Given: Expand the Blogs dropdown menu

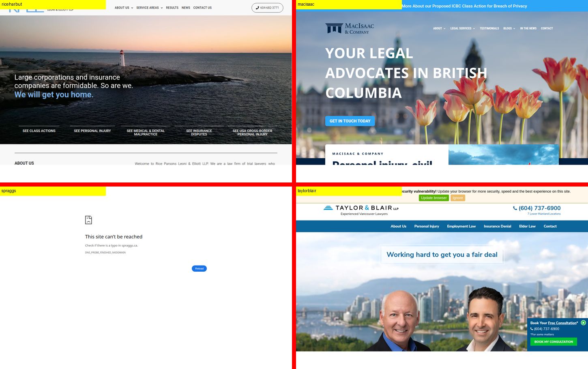Looking at the screenshot, I should (x=509, y=28).
